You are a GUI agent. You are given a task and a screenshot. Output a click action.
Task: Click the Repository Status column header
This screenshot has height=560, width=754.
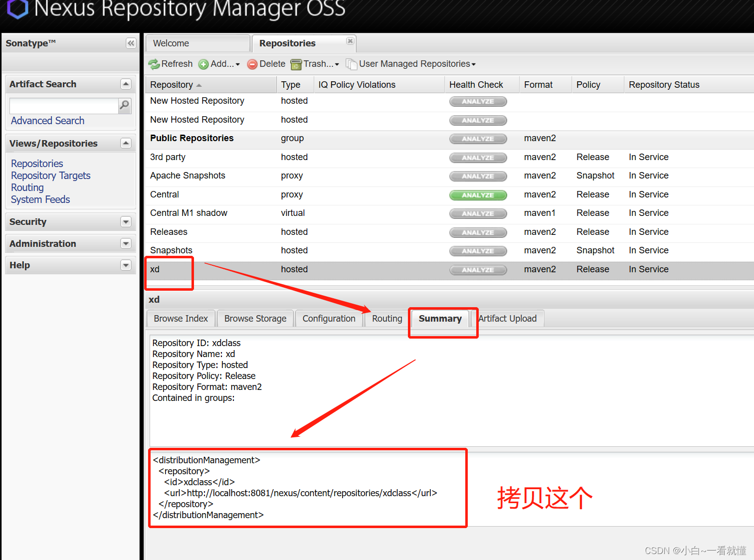689,85
